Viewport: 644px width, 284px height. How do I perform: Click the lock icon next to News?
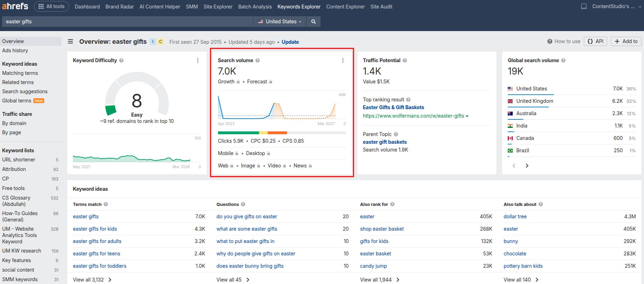(310, 166)
